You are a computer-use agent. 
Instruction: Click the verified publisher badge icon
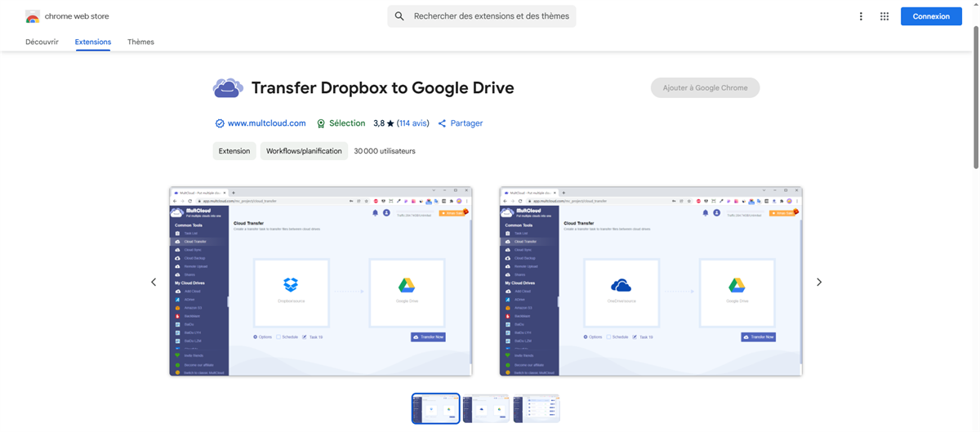[x=220, y=123]
